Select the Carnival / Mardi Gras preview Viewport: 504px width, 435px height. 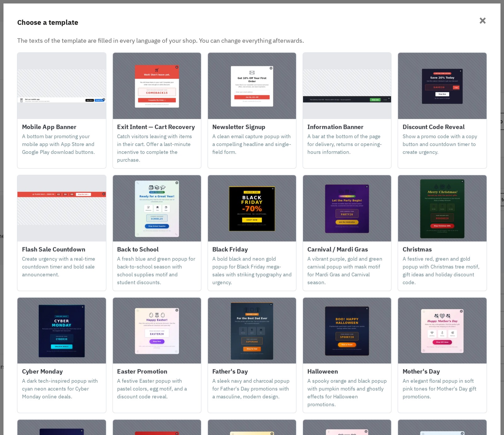(347, 208)
